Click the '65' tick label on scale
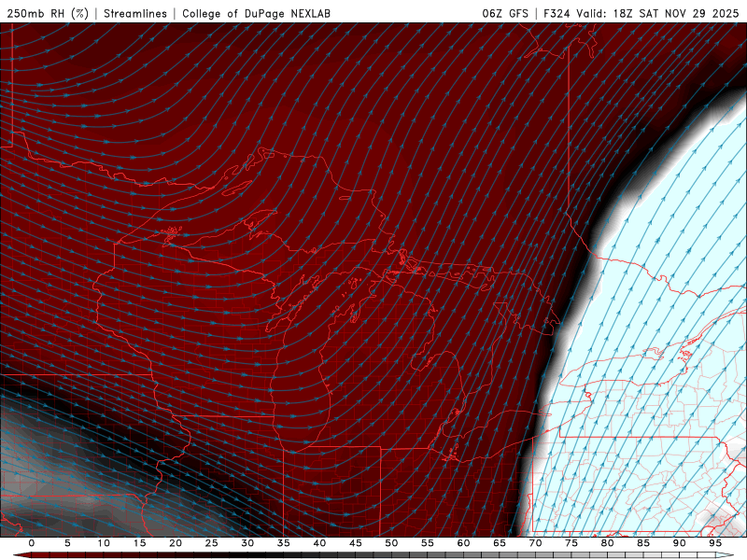The image size is (747, 560). [x=500, y=543]
